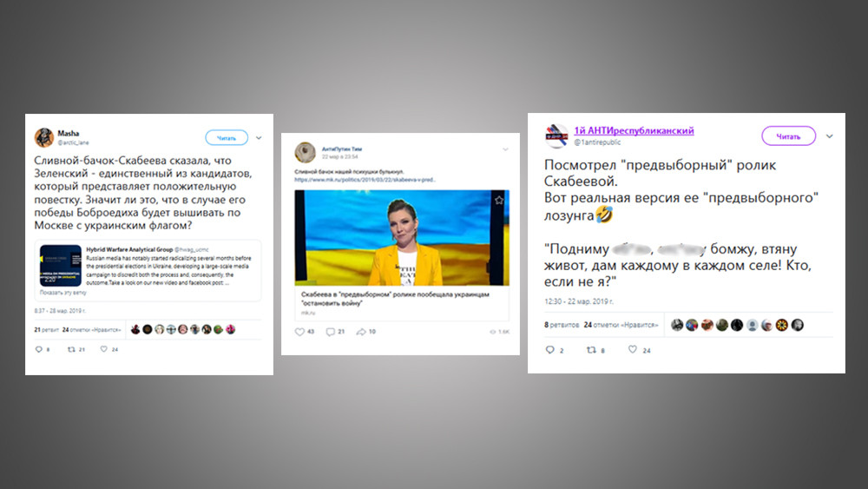Screen dimensions: 868x489
Task: Follow 1й АНТИреспубликанский via Читать button
Action: [x=788, y=135]
